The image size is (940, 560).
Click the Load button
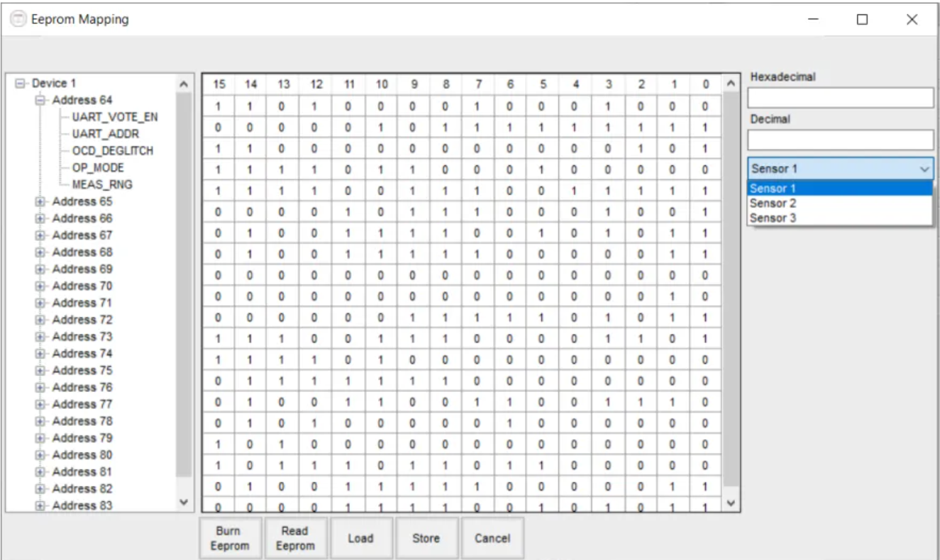point(360,539)
